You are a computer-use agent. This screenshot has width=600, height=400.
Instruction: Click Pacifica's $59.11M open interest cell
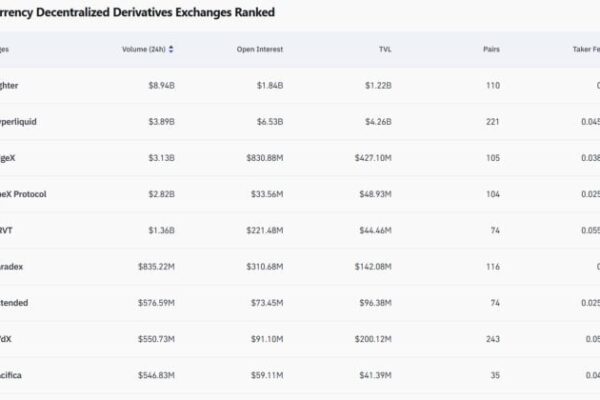pos(264,375)
